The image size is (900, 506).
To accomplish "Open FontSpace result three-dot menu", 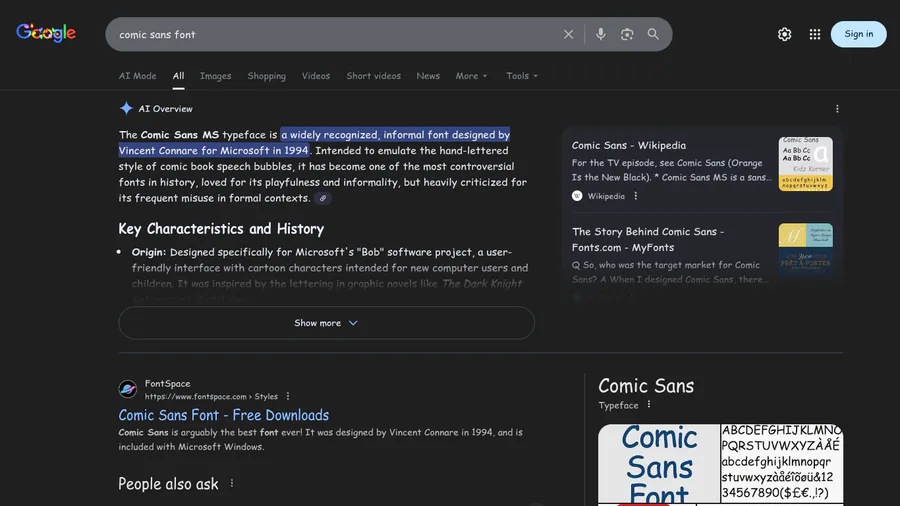I will (288, 396).
